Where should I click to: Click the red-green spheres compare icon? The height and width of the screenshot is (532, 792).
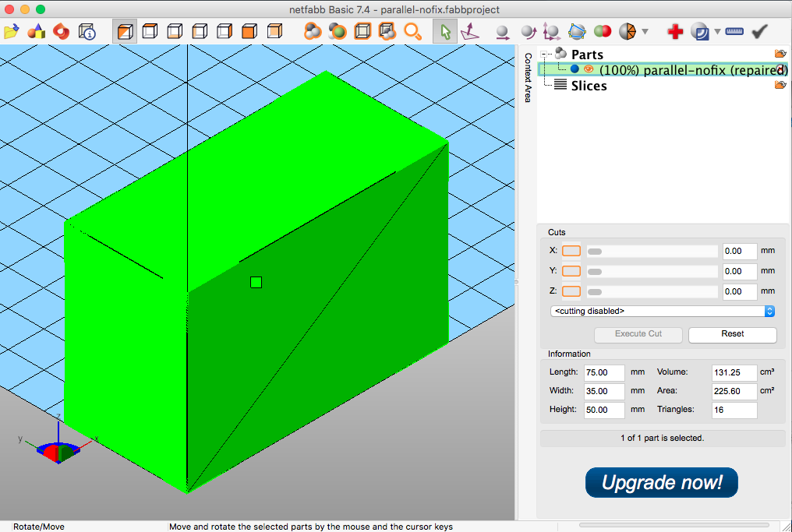[602, 31]
